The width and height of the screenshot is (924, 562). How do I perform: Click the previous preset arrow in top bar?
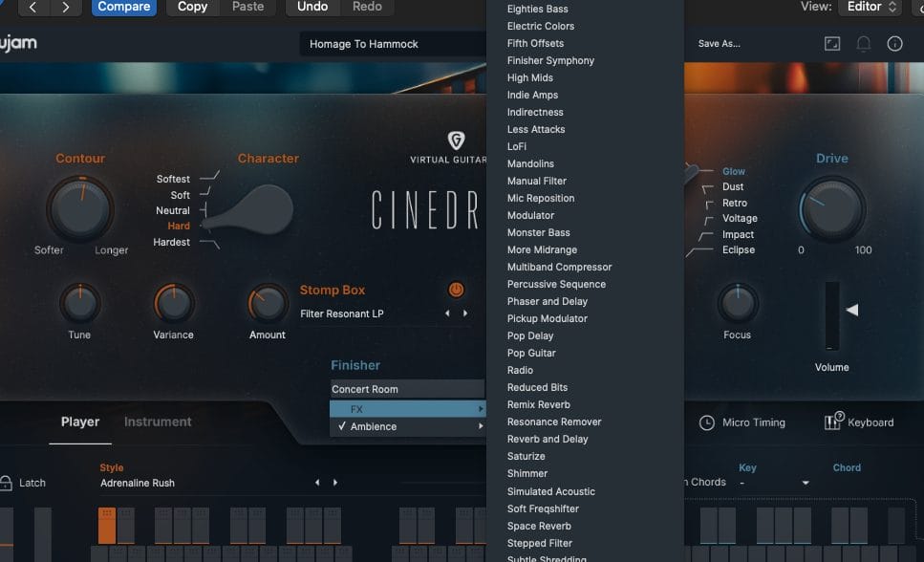[32, 7]
